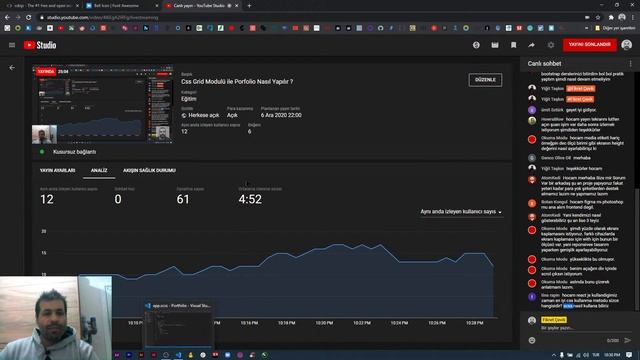
Task: Click the DÜZENLE edit button
Action: pos(485,80)
